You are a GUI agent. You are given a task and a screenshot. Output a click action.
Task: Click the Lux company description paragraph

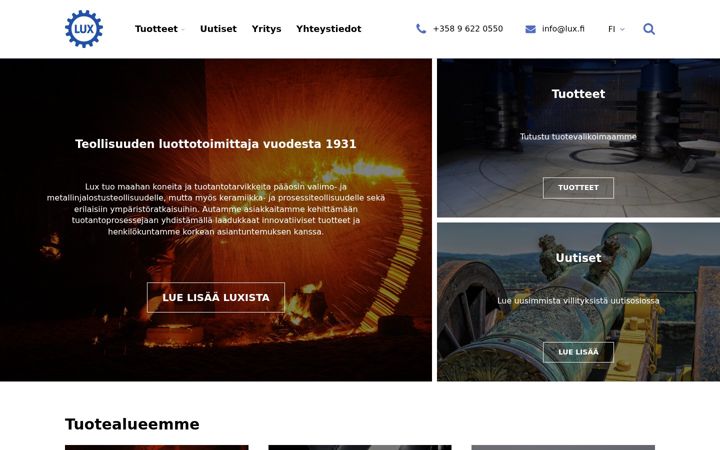click(x=216, y=209)
